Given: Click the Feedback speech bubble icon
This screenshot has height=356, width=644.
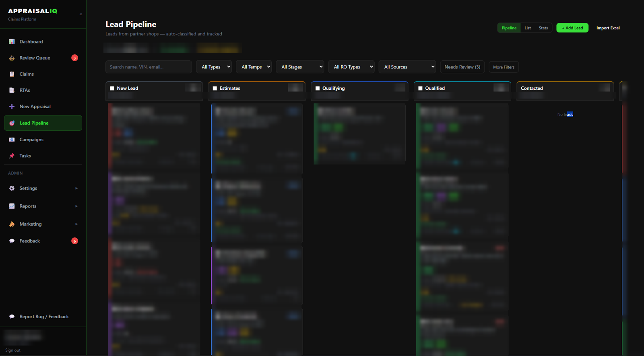Looking at the screenshot, I should [x=12, y=241].
